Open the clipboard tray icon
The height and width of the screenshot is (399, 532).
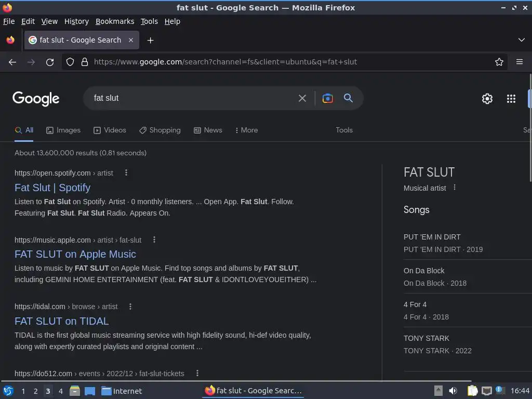(473, 391)
